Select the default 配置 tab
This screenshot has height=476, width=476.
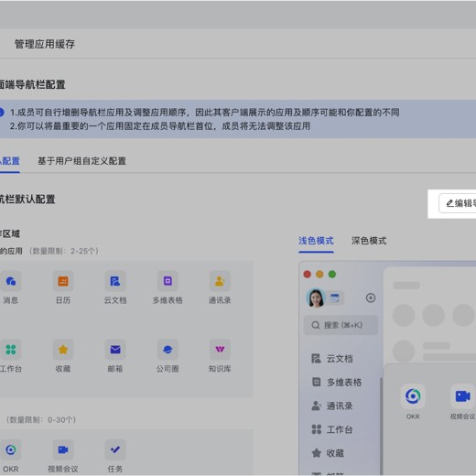[x=10, y=161]
